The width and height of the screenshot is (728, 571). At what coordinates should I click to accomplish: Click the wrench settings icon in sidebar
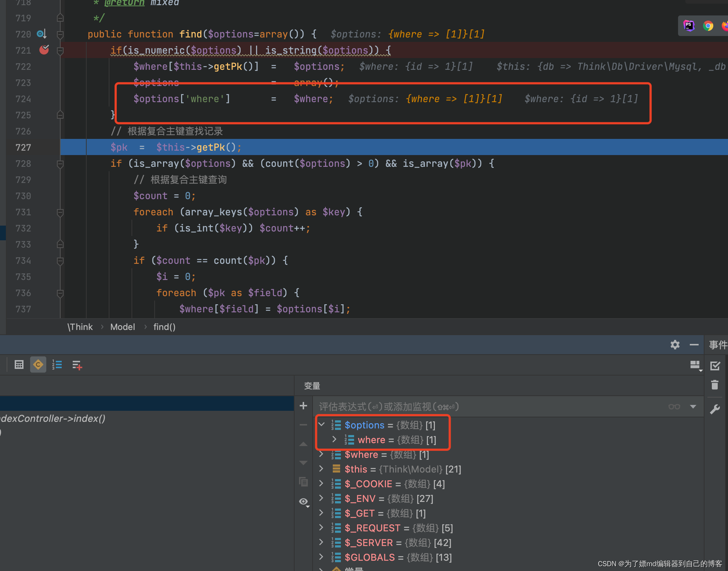(715, 409)
